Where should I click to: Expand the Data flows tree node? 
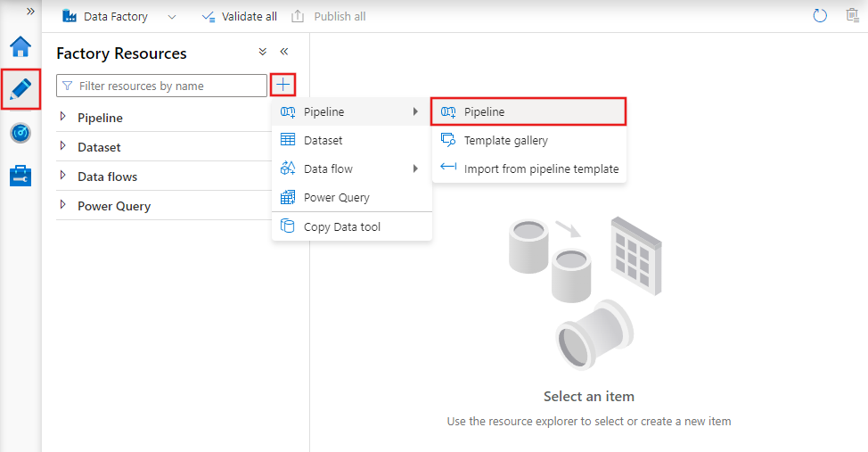tap(62, 175)
